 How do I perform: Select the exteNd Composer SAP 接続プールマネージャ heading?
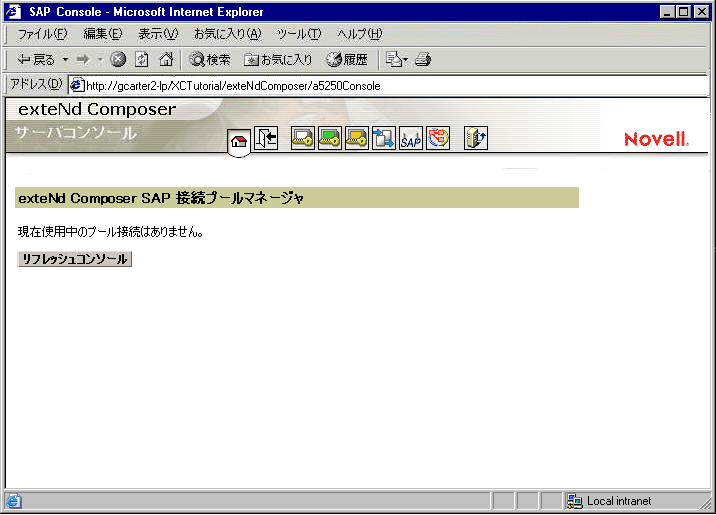tap(161, 198)
